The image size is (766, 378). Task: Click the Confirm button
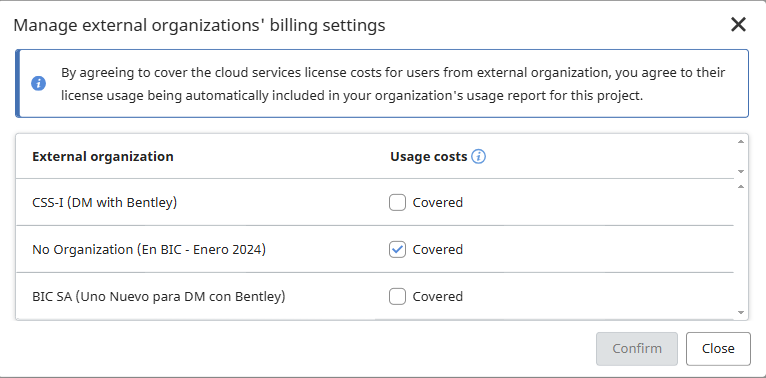(x=637, y=349)
